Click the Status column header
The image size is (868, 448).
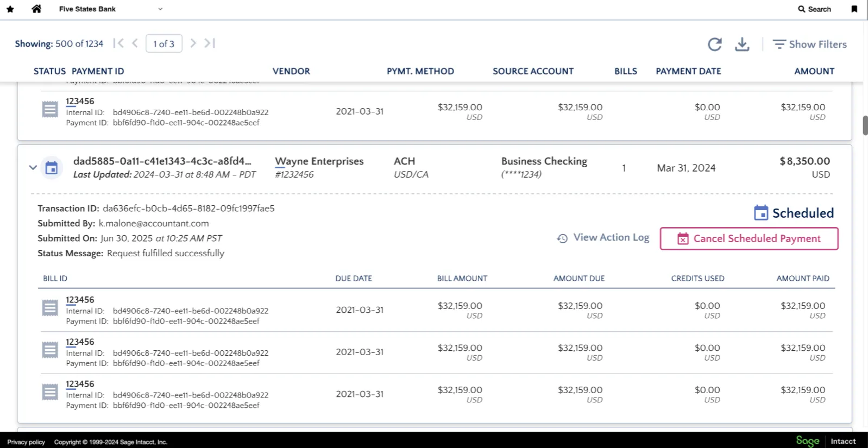tap(49, 71)
